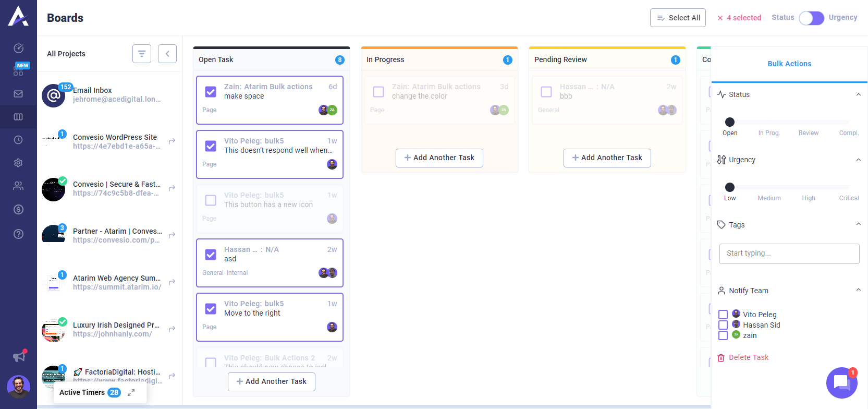Open the settings gear sidebar icon
868x409 pixels.
18,163
